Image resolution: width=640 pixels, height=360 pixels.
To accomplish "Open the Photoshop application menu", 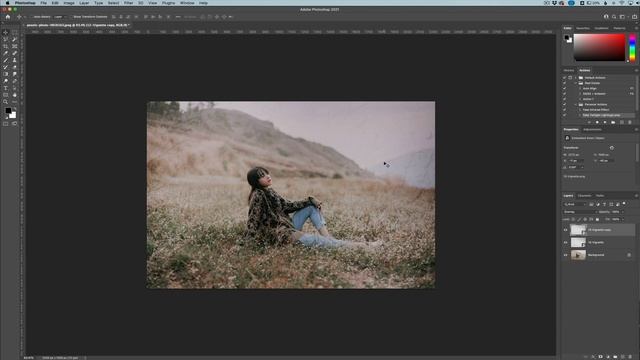I will [x=25, y=3].
